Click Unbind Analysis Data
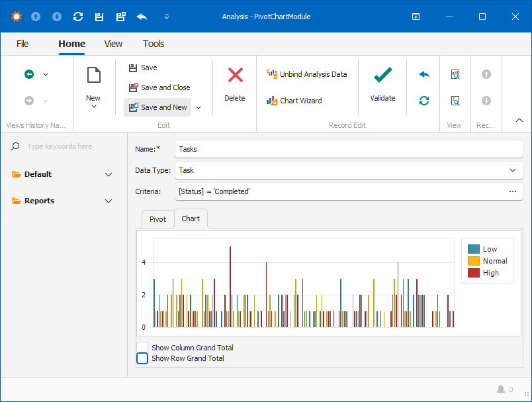Image resolution: width=532 pixels, height=402 pixels. click(x=306, y=74)
